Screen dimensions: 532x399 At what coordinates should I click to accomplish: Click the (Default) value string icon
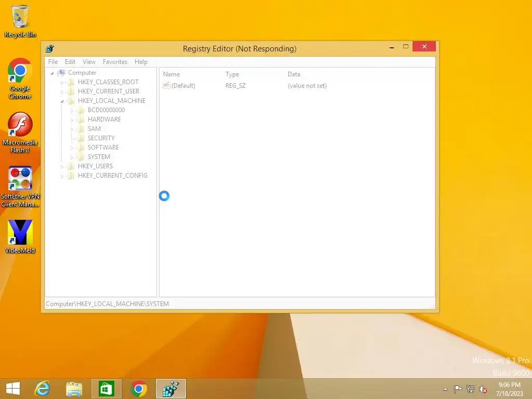[166, 86]
